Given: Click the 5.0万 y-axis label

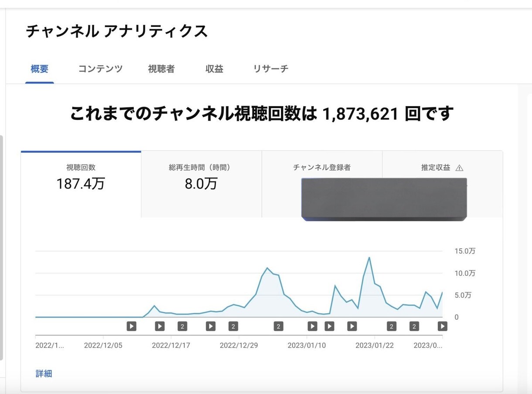Looking at the screenshot, I should click(463, 295).
